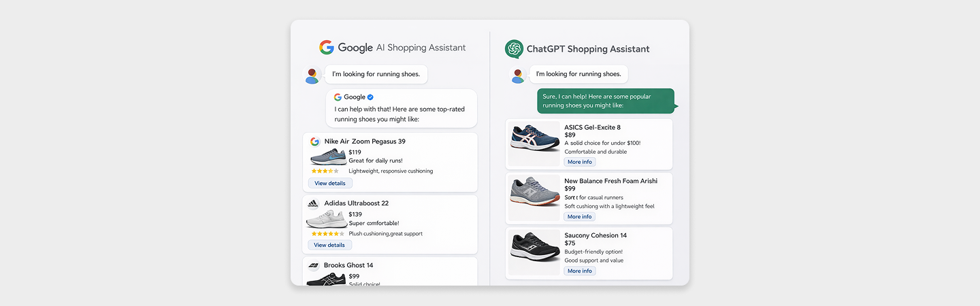Click the Brooks brand logo icon
The image size is (980, 306).
313,265
